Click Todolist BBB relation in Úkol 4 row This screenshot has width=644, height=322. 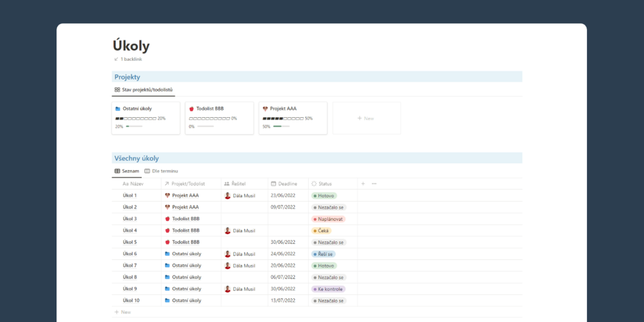pyautogui.click(x=182, y=230)
